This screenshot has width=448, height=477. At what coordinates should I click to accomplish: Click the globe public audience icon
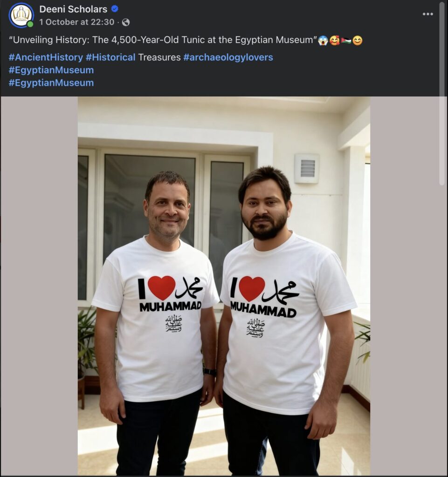coord(126,22)
